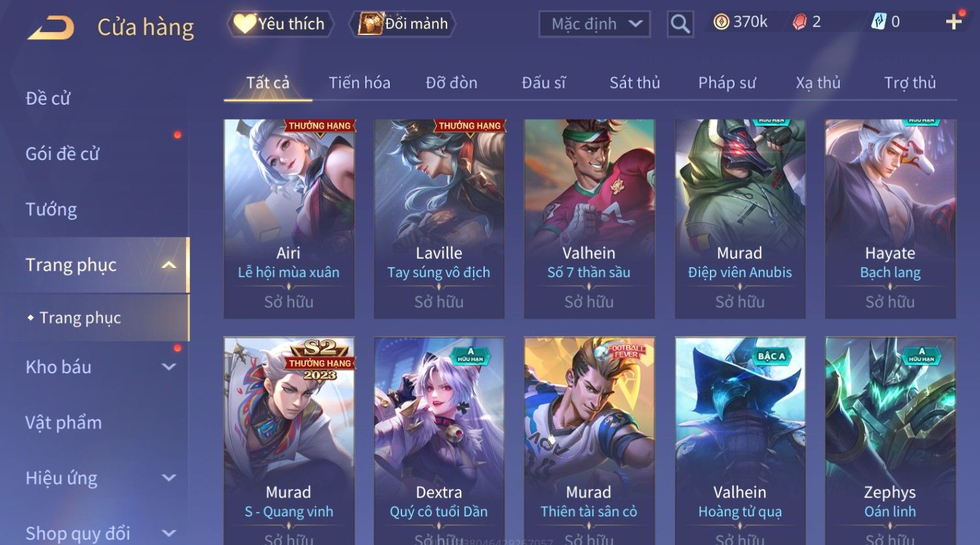
Task: Open Đổi mảnh fragment exchange chest
Action: (403, 24)
